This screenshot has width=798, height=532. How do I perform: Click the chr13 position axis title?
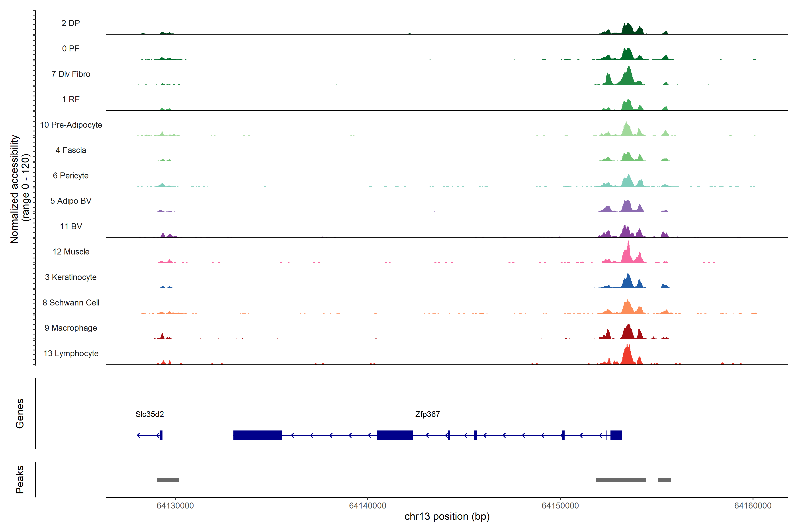click(447, 516)
